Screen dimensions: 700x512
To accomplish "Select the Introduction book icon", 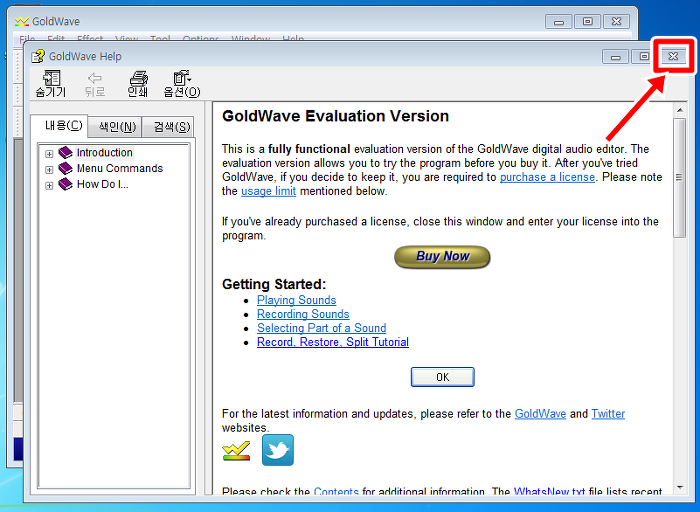I will (x=66, y=153).
